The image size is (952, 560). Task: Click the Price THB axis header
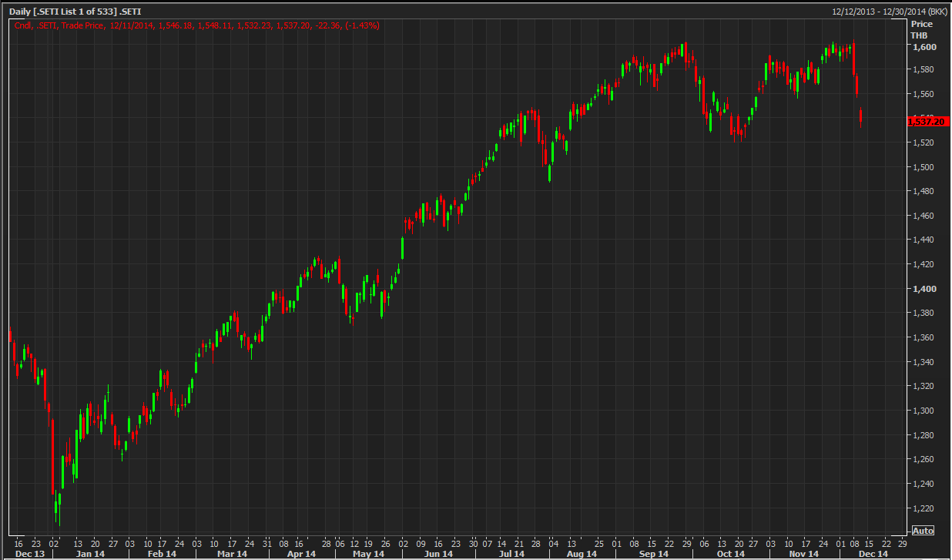[922, 29]
